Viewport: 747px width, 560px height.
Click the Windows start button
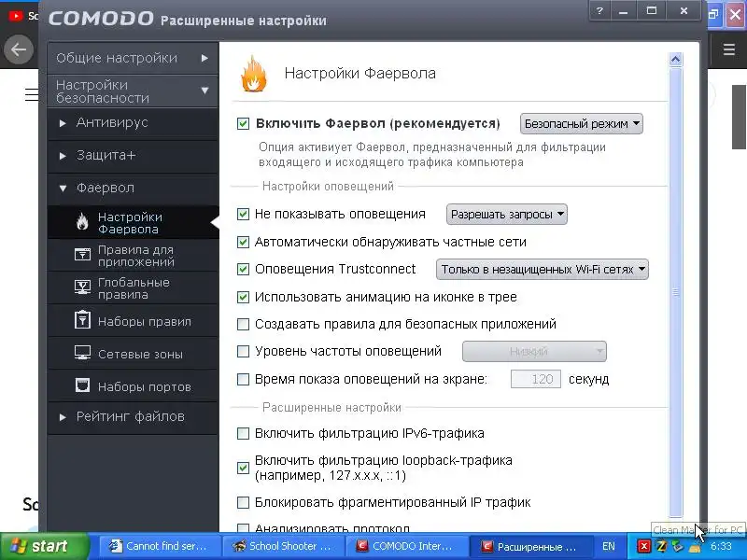click(x=44, y=546)
